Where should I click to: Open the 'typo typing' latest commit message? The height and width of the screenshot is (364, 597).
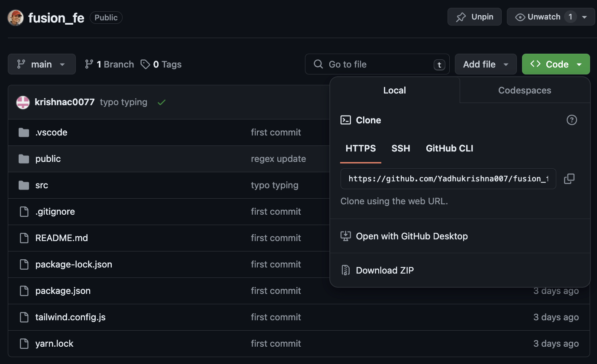coord(123,102)
